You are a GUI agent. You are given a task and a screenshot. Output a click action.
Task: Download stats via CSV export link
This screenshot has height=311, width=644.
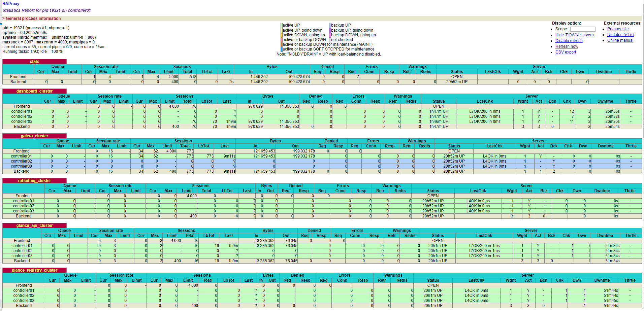click(x=566, y=52)
